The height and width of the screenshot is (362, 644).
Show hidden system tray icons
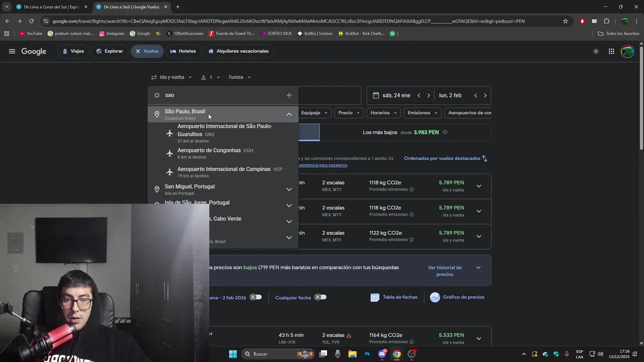(524, 354)
